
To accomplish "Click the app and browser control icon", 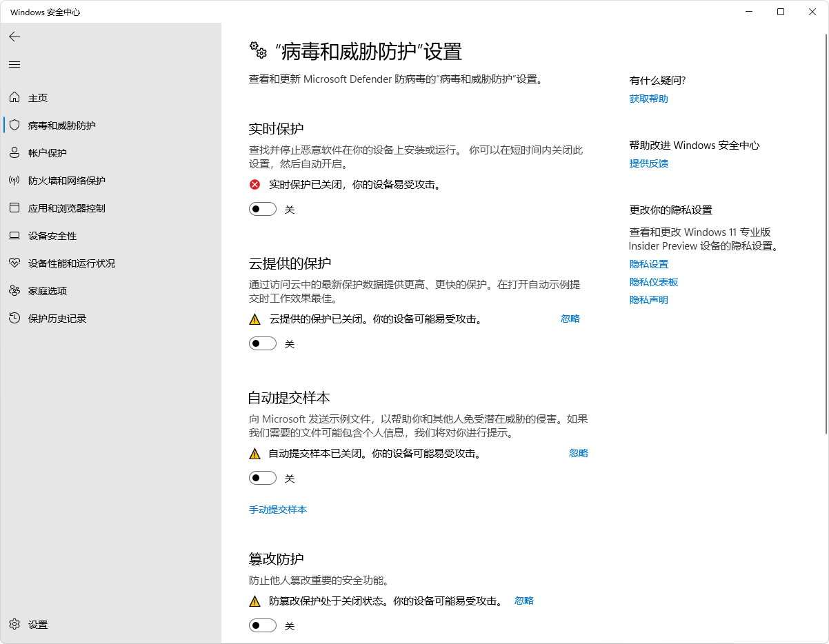I will pos(14,208).
